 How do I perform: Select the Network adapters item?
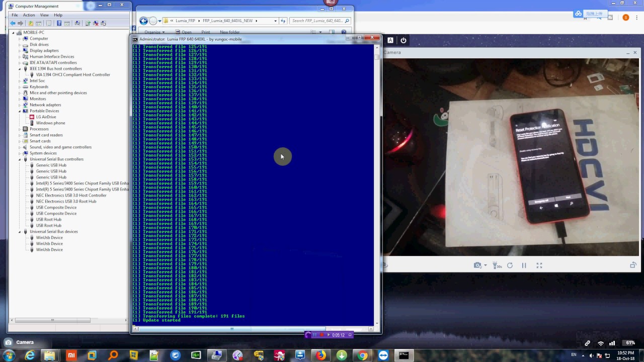(x=45, y=105)
